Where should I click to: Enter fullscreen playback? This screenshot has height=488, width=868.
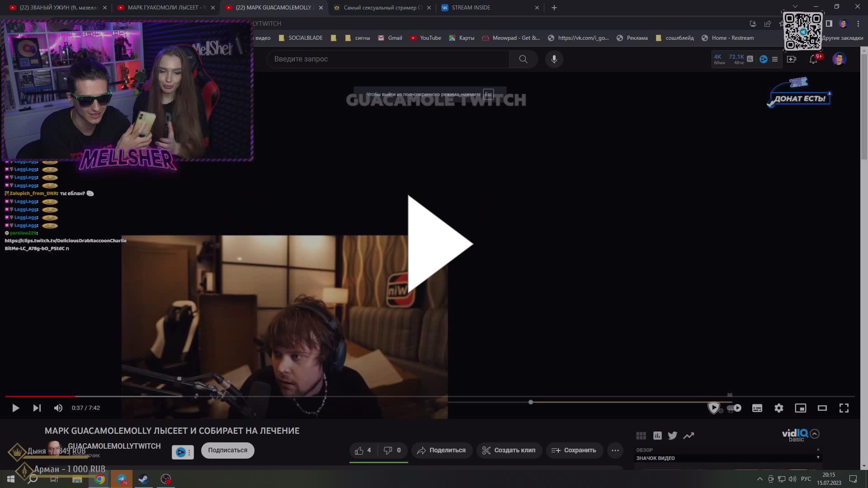point(844,408)
